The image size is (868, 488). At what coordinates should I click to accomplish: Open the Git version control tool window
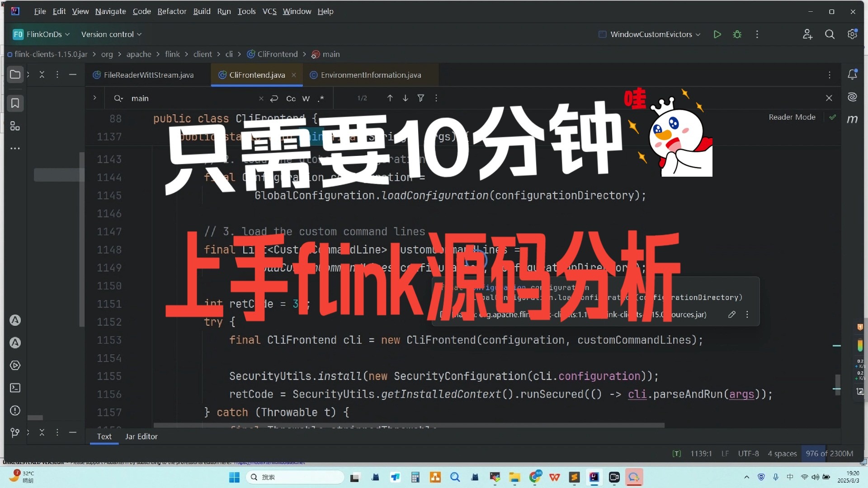tap(15, 433)
